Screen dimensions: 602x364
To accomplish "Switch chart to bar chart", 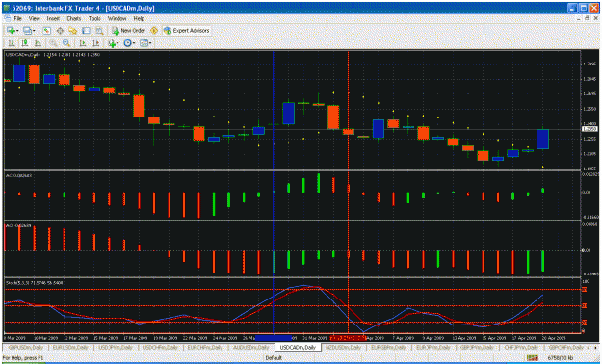I will [12, 43].
